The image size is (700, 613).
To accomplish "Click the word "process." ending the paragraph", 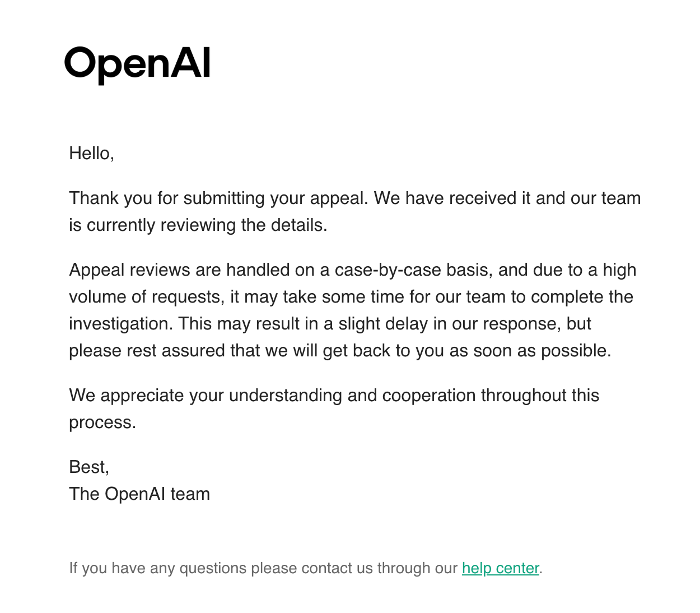I will coord(102,422).
